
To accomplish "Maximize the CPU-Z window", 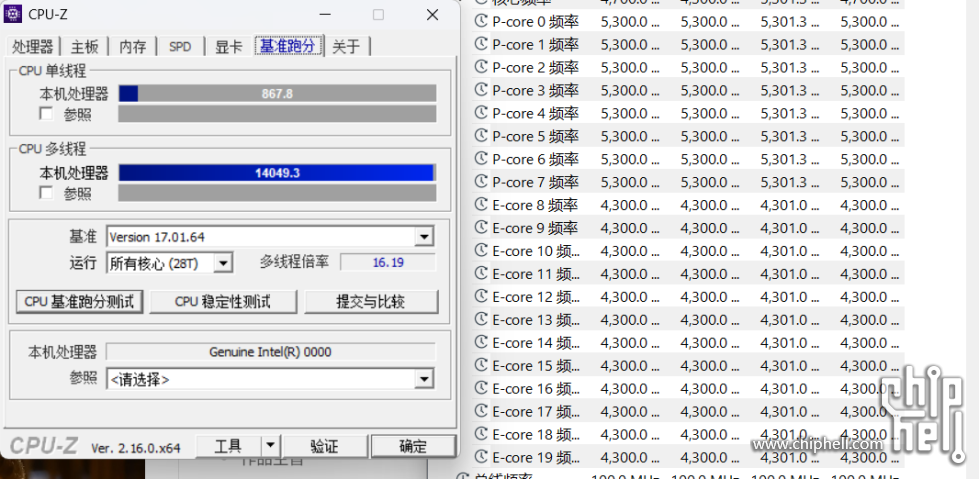I will coord(378,14).
